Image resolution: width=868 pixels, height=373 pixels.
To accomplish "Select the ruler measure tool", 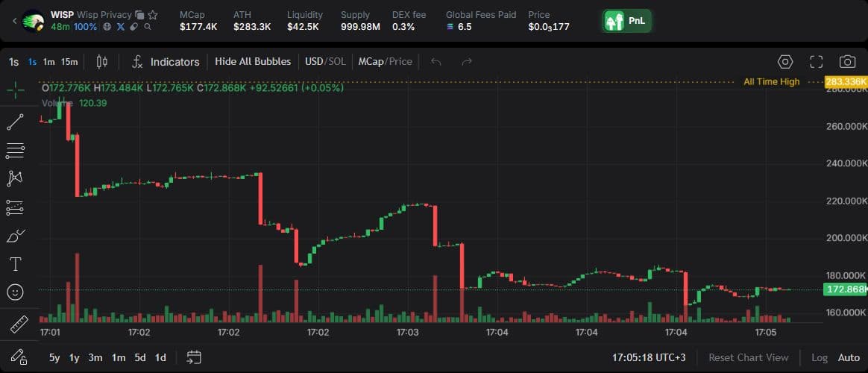I will (19, 325).
